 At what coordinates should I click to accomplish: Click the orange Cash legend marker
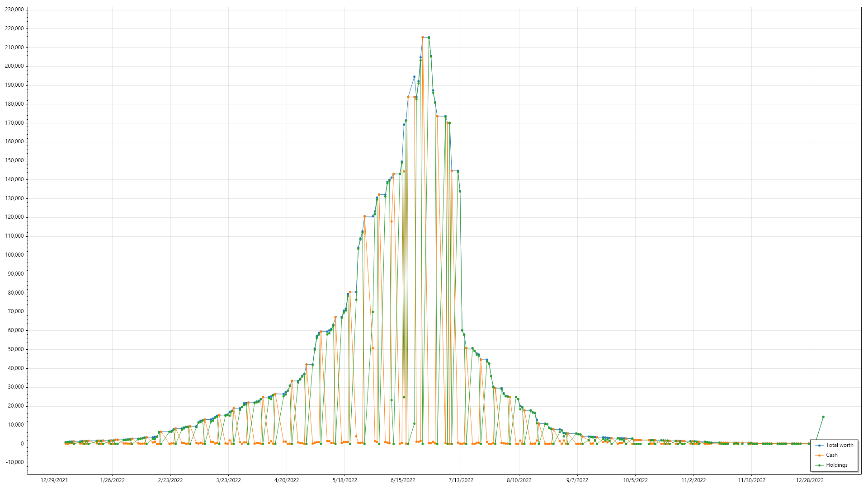(819, 455)
